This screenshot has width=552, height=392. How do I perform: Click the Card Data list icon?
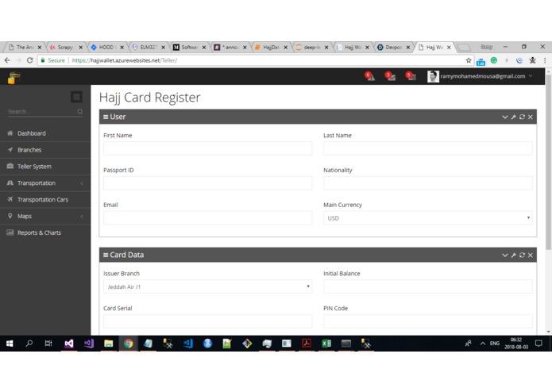pyautogui.click(x=106, y=256)
